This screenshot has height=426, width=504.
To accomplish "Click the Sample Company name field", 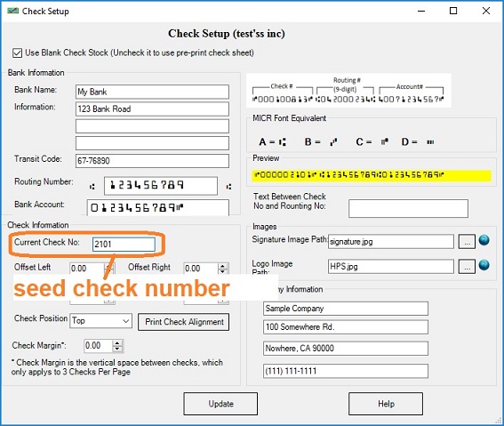I will pos(346,309).
